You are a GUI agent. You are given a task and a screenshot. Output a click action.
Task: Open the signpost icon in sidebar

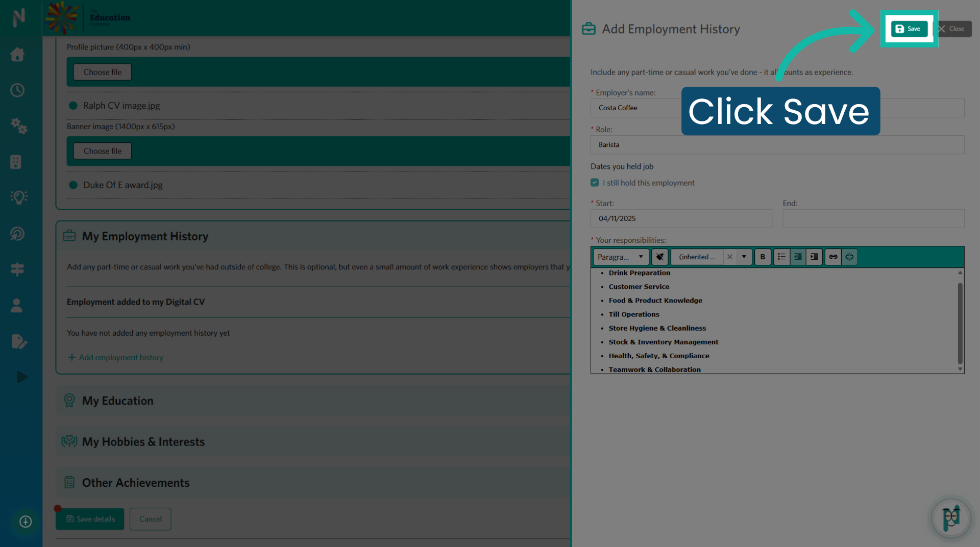[x=17, y=269]
